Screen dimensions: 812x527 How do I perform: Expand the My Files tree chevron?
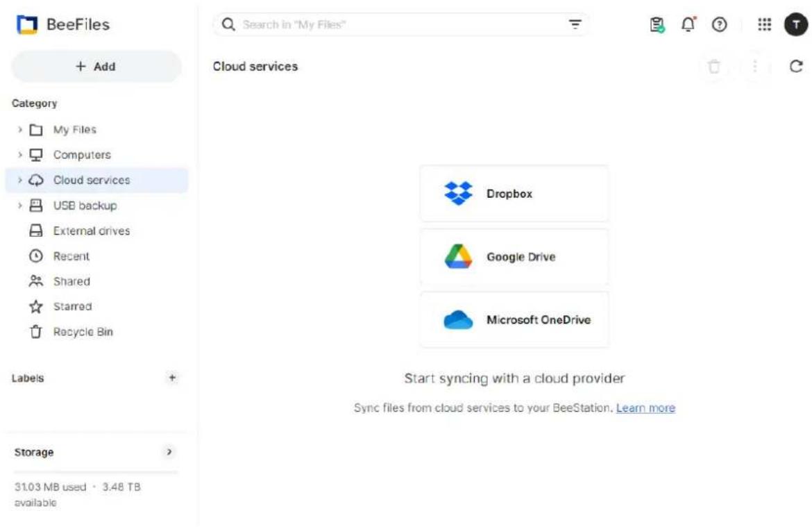19,130
